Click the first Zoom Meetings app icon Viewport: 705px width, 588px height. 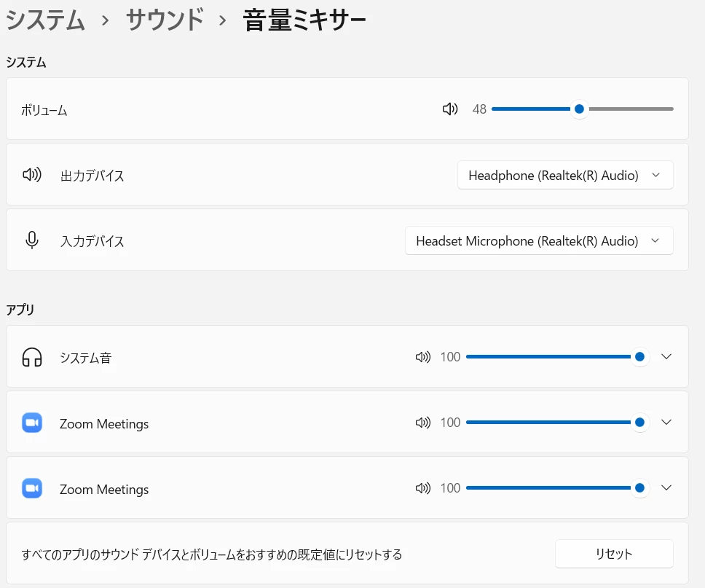point(32,423)
